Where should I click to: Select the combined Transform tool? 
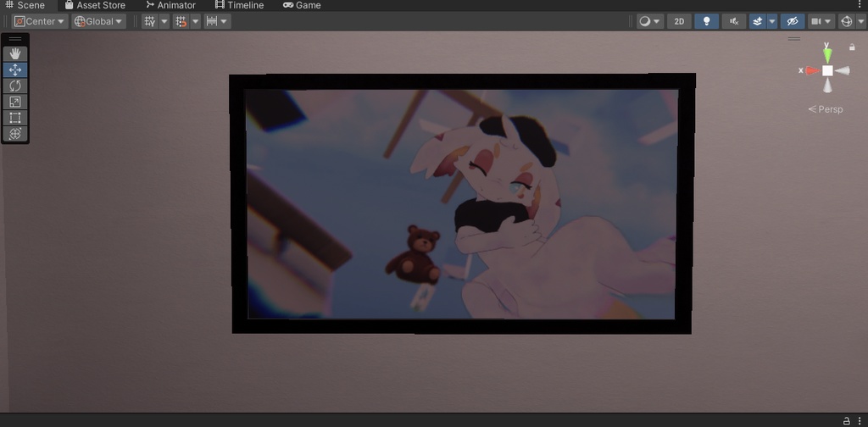point(15,133)
